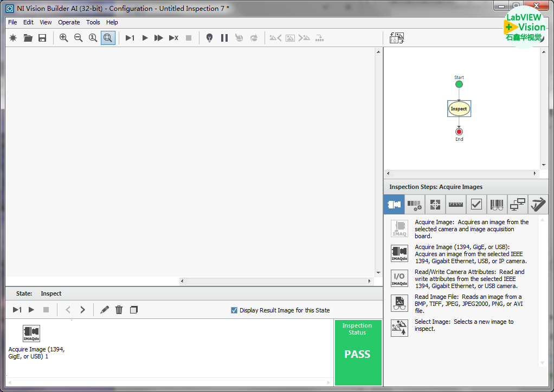554x392 pixels.
Task: Click the Zoom In magnifier icon
Action: point(64,38)
